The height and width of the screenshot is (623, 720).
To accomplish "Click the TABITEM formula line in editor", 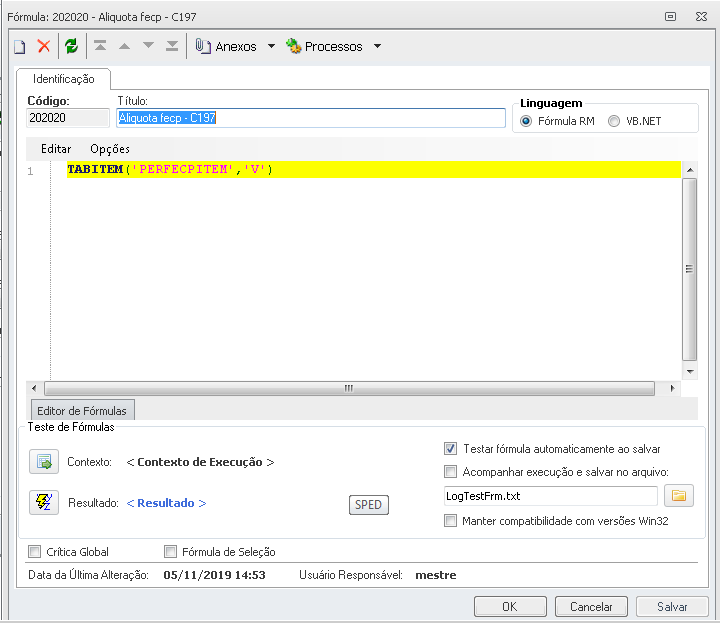I will 373,169.
